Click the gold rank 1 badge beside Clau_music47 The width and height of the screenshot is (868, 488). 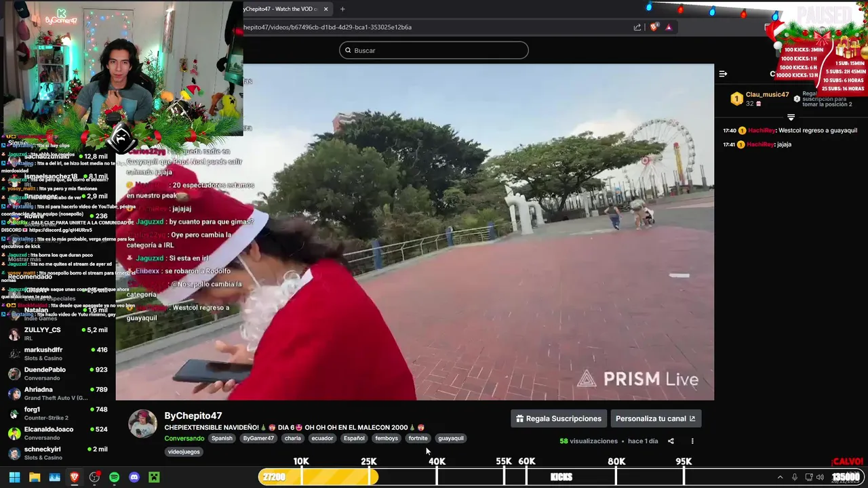(x=736, y=99)
